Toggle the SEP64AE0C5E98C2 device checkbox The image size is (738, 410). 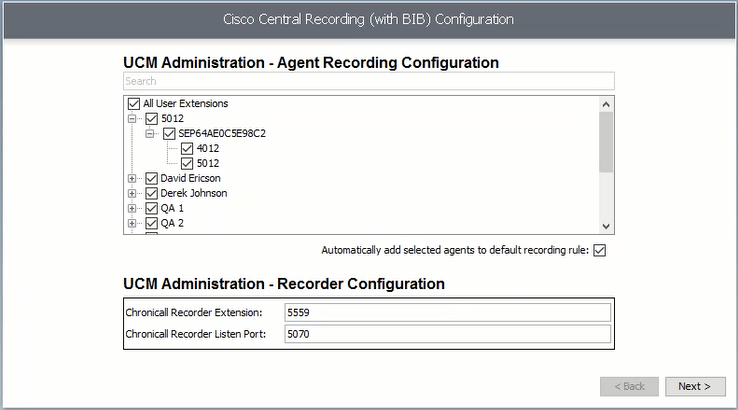(169, 134)
